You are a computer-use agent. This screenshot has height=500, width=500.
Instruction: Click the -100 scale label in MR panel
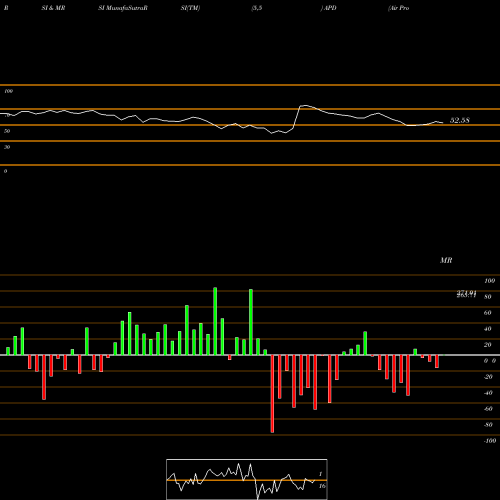coord(490,441)
